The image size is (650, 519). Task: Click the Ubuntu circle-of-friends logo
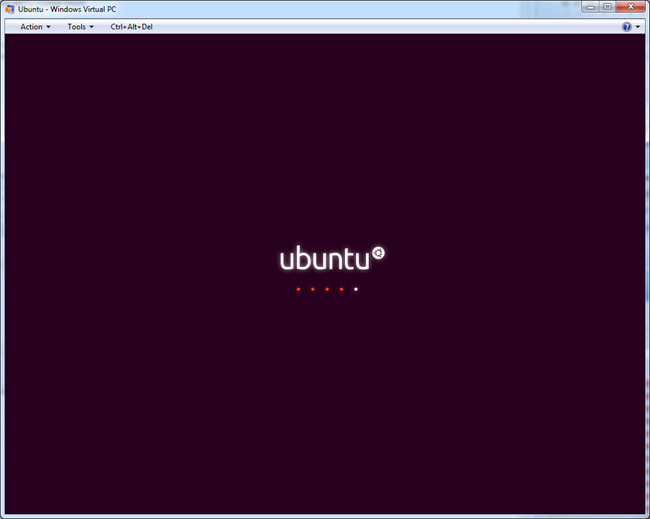378,253
